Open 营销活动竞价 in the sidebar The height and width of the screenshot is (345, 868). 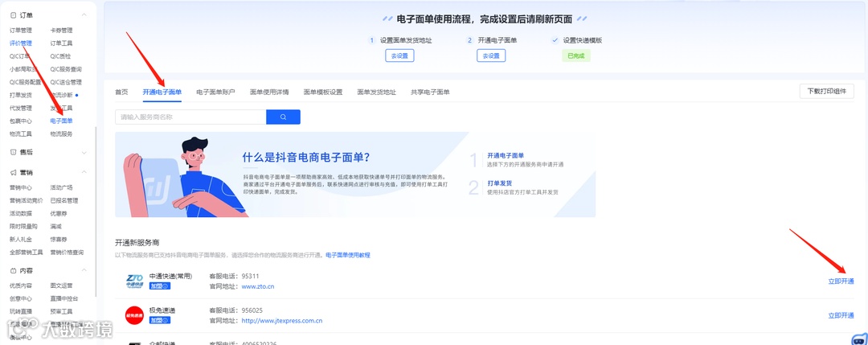[x=26, y=200]
